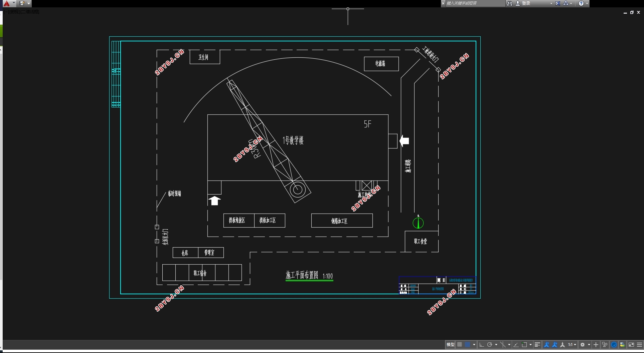Click the 登录 sign-in text
Image resolution: width=644 pixels, height=353 pixels.
click(526, 3)
